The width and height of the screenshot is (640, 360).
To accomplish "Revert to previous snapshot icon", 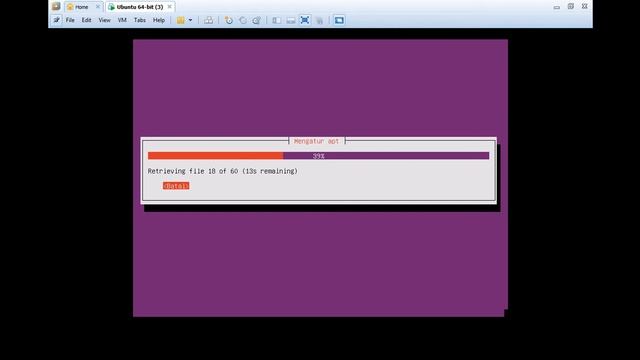I will coord(243,20).
